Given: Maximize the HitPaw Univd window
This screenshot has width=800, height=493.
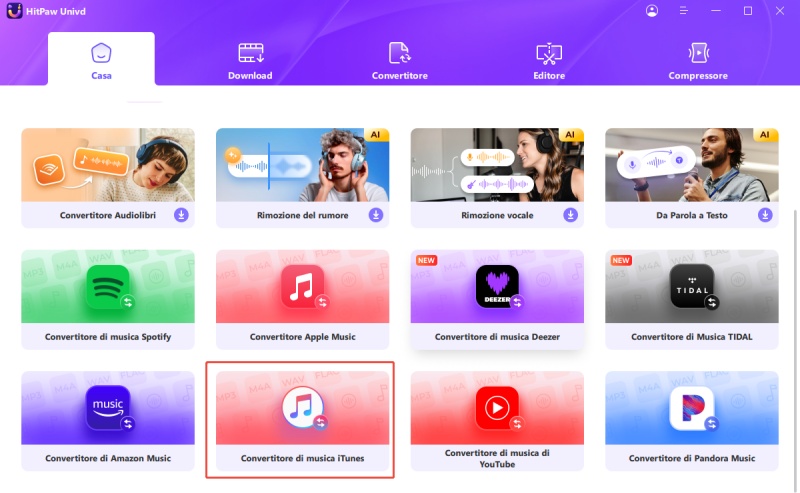Looking at the screenshot, I should (x=748, y=11).
